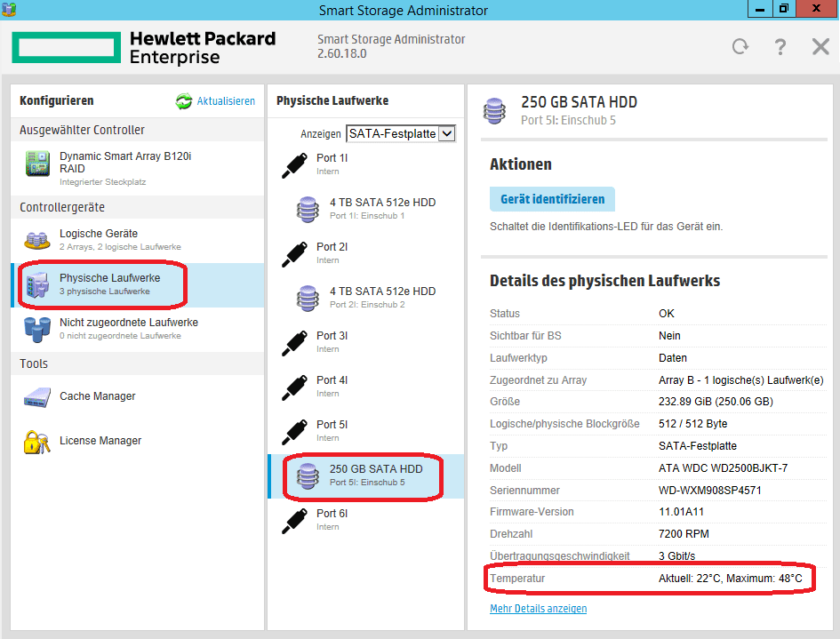Click the Logische Geräte icon

pyautogui.click(x=37, y=241)
